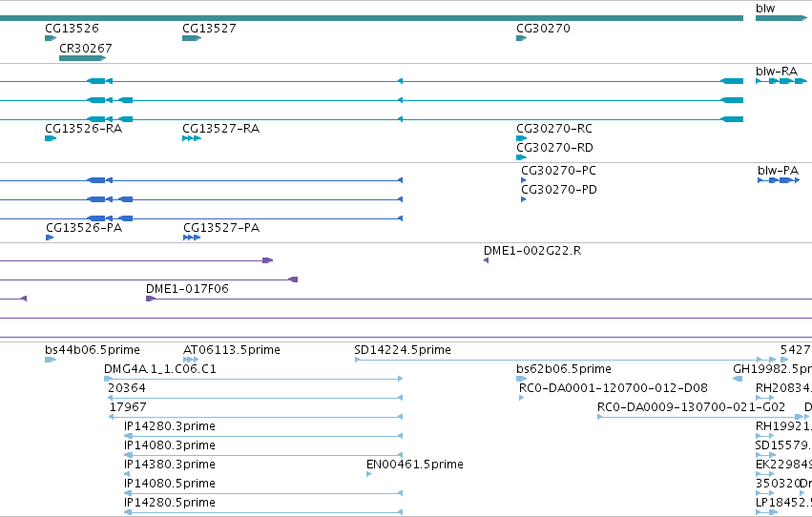Click the CG30270-PD protein label
The width and height of the screenshot is (812, 517).
559,190
